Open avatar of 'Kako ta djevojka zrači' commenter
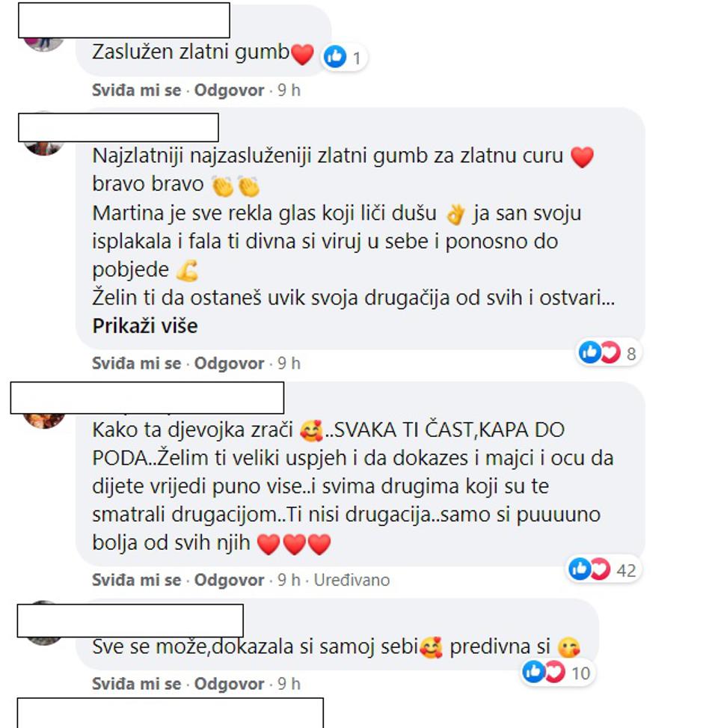 (44, 419)
